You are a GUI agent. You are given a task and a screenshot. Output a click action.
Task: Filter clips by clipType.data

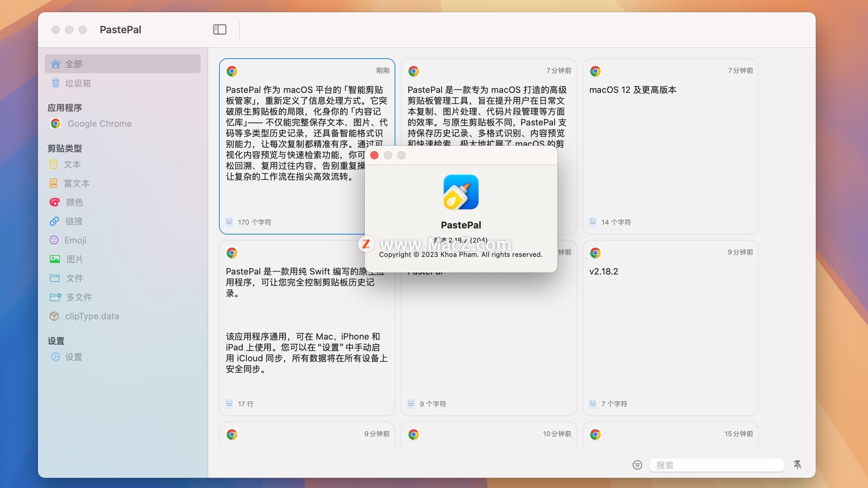[x=123, y=316]
